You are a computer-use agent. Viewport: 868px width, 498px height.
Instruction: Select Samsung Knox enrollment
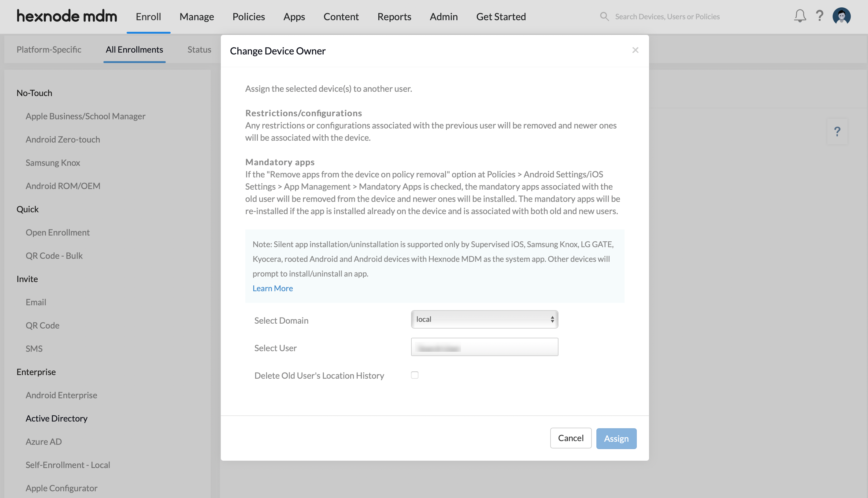point(53,162)
